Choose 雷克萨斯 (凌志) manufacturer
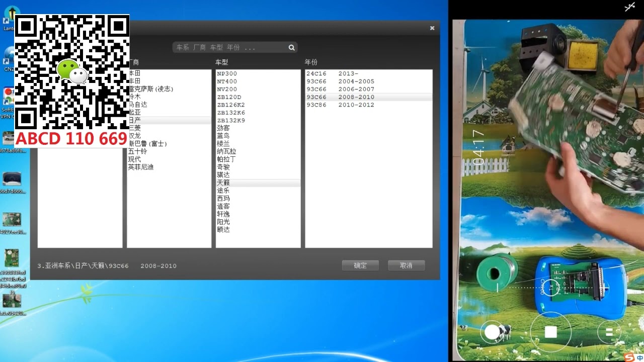The image size is (644, 362). [x=169, y=89]
